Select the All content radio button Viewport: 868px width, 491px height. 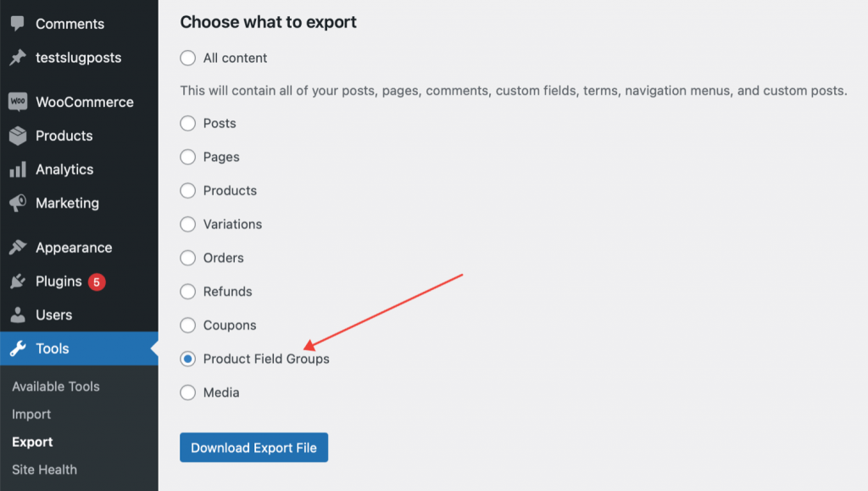tap(187, 58)
